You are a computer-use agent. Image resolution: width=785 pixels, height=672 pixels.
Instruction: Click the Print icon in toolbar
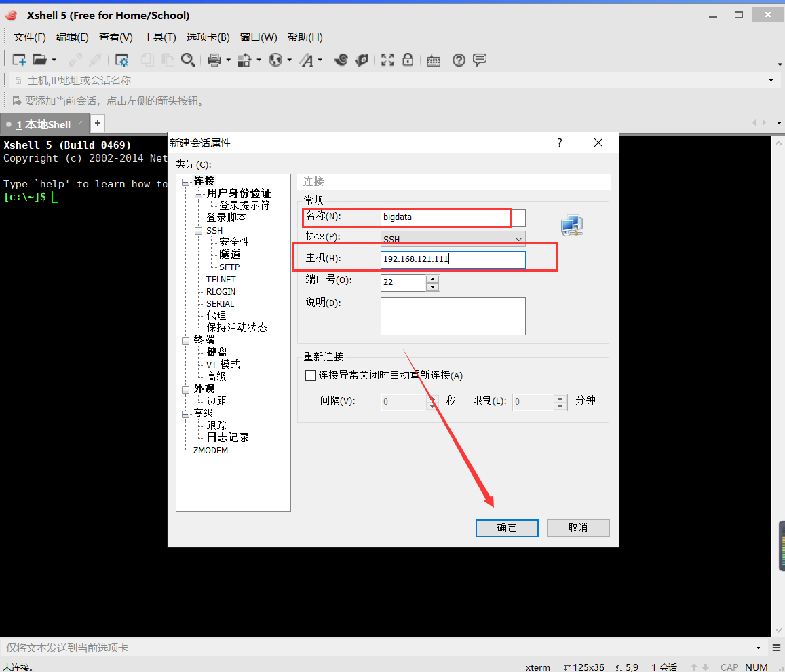pyautogui.click(x=214, y=60)
